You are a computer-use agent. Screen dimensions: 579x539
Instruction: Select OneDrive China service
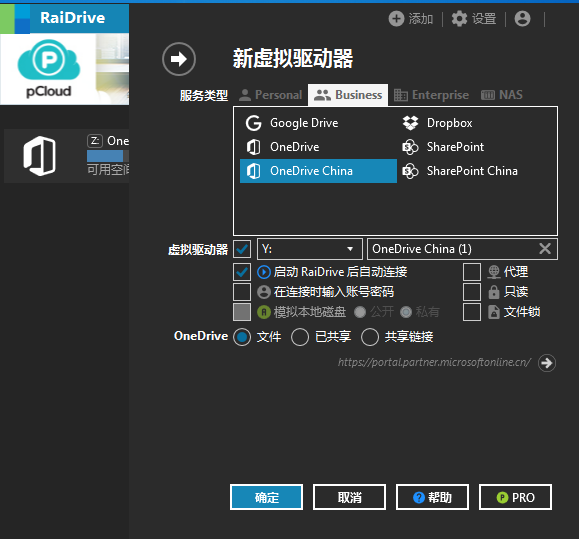click(318, 171)
